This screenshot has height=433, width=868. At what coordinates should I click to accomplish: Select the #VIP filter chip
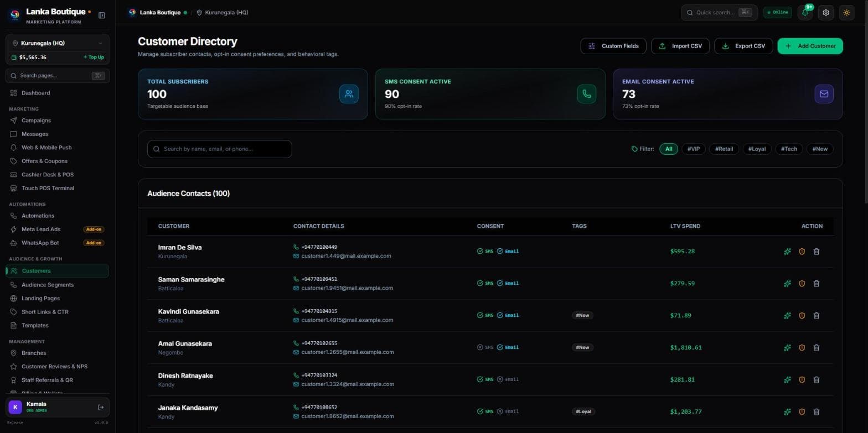coord(694,149)
